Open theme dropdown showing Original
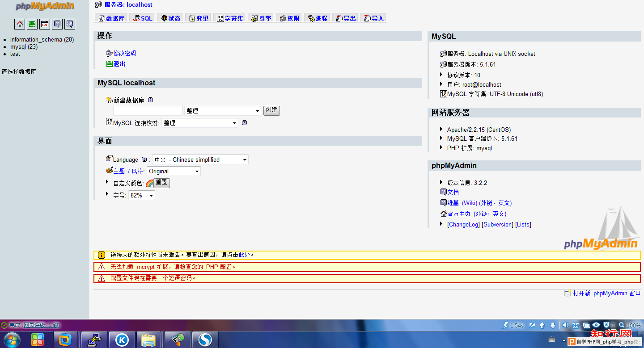This screenshot has width=644, height=348. coord(174,171)
